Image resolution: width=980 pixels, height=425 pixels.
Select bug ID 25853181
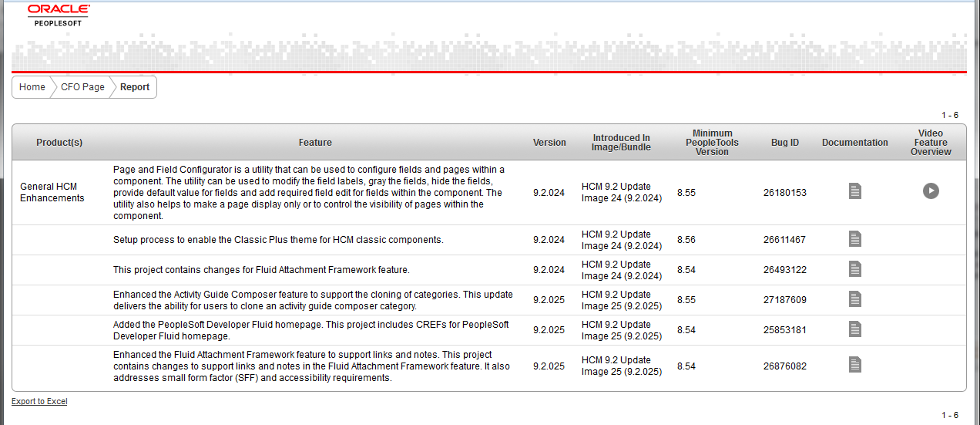click(785, 330)
